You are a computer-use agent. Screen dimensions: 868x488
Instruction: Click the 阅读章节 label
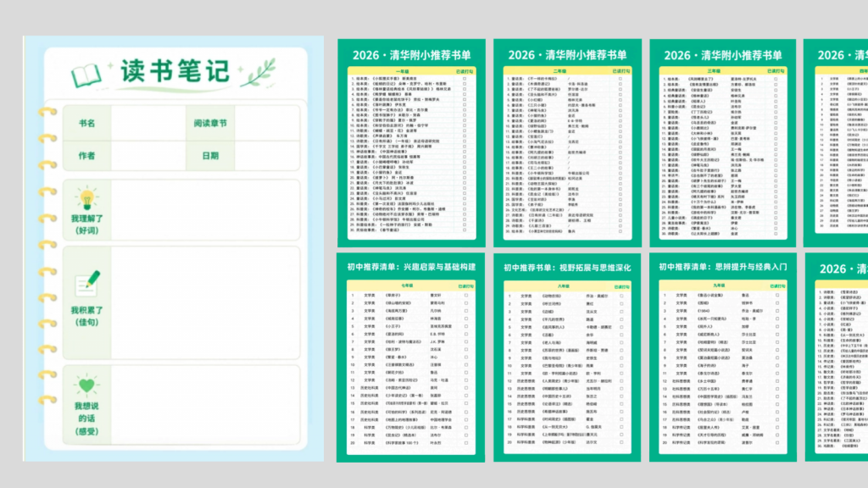pos(210,124)
